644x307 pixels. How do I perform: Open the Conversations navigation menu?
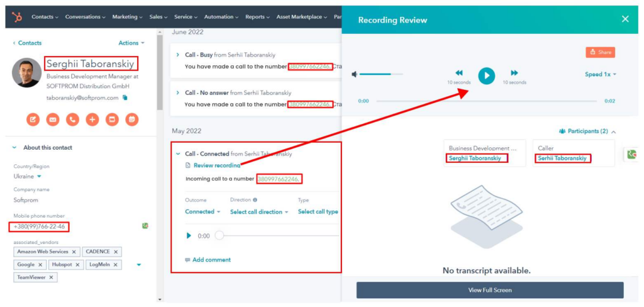click(86, 17)
